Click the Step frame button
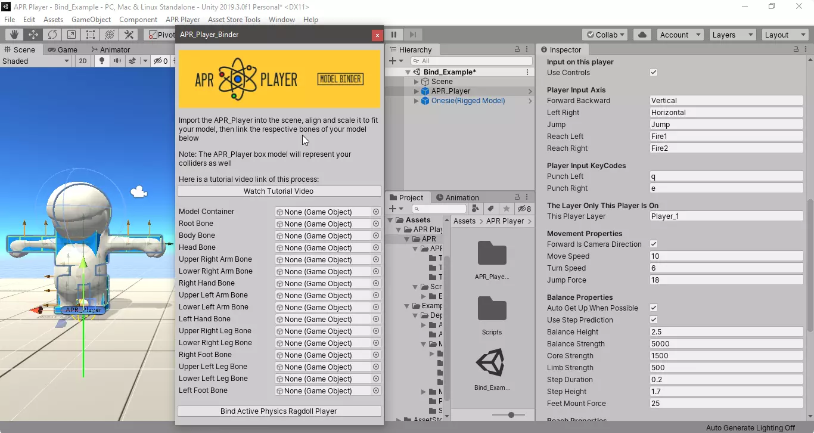The width and height of the screenshot is (814, 433). pos(413,35)
